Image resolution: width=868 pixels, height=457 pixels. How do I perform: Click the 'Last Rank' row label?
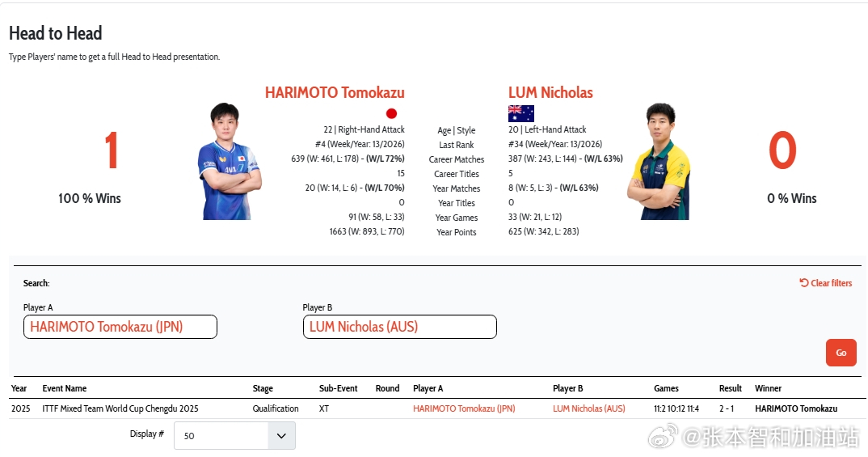456,145
